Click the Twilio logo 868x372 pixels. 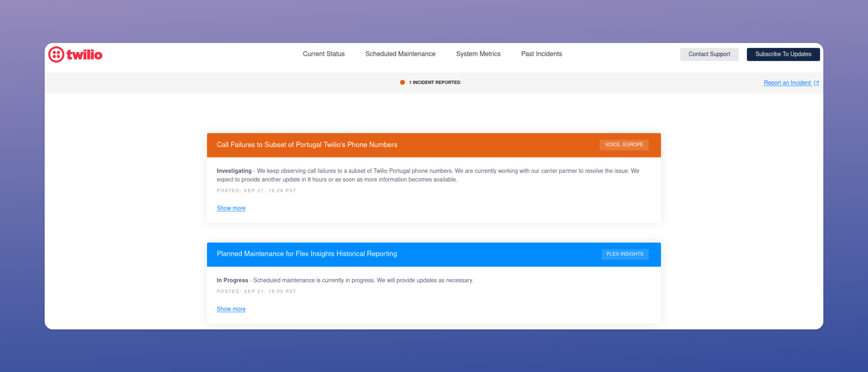tap(75, 55)
